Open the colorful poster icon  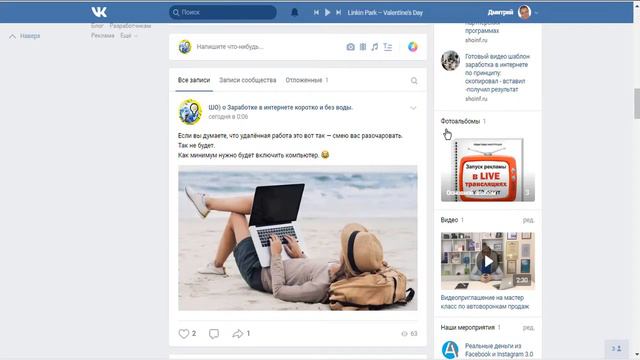point(413,47)
